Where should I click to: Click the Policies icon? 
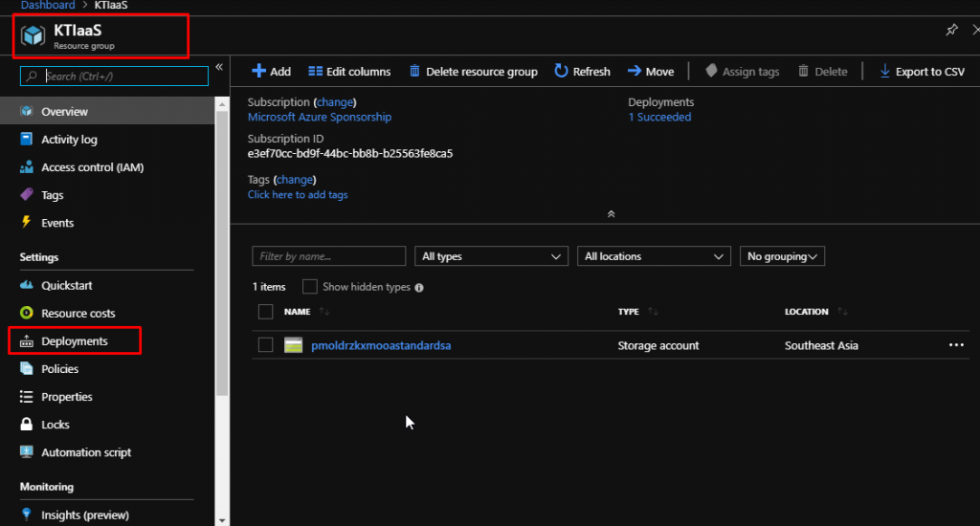click(26, 368)
